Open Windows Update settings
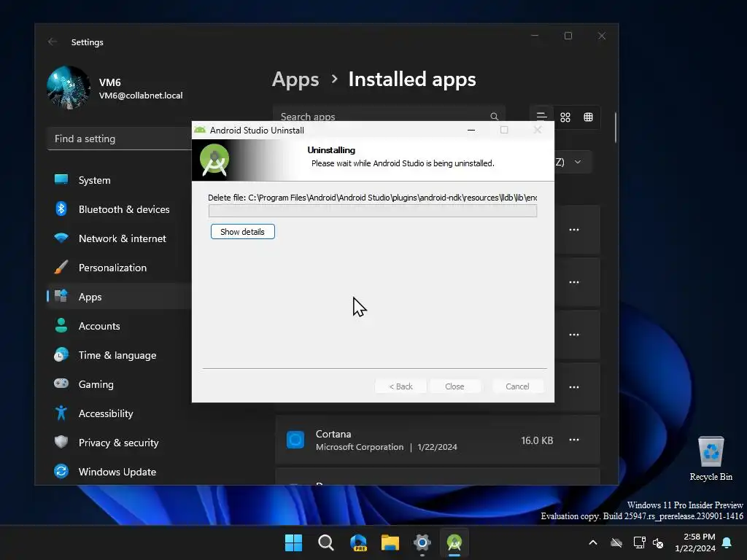 tap(119, 472)
